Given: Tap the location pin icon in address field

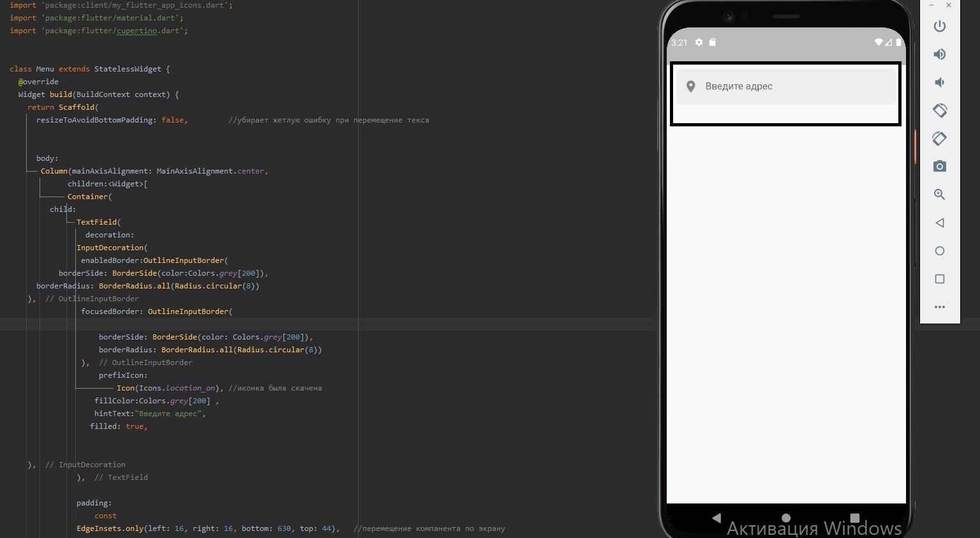Looking at the screenshot, I should coord(690,86).
